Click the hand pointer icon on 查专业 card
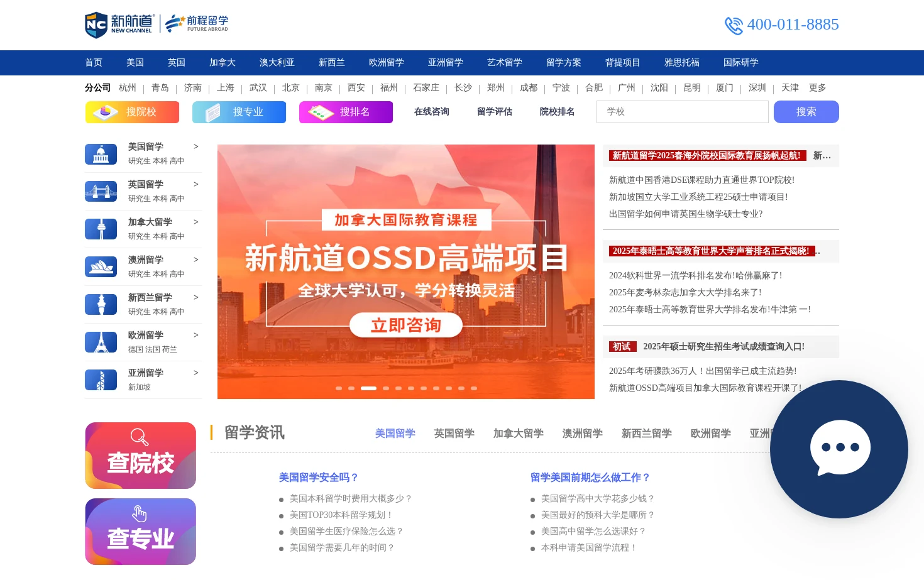The height and width of the screenshot is (580, 924). (140, 513)
